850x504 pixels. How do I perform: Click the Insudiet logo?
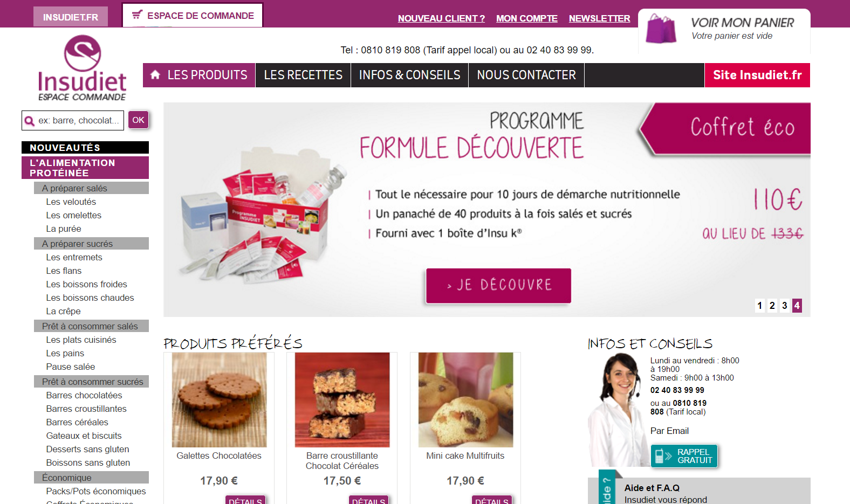pyautogui.click(x=82, y=68)
